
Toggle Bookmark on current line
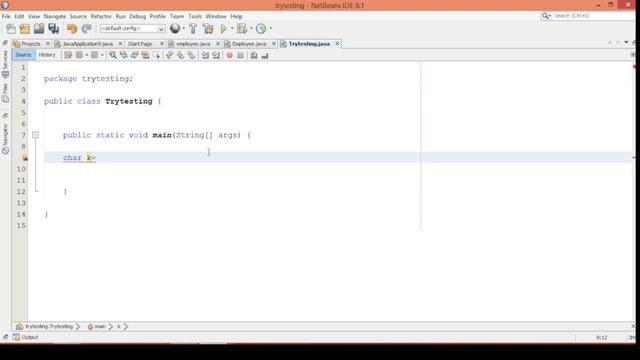pyautogui.click(x=191, y=55)
